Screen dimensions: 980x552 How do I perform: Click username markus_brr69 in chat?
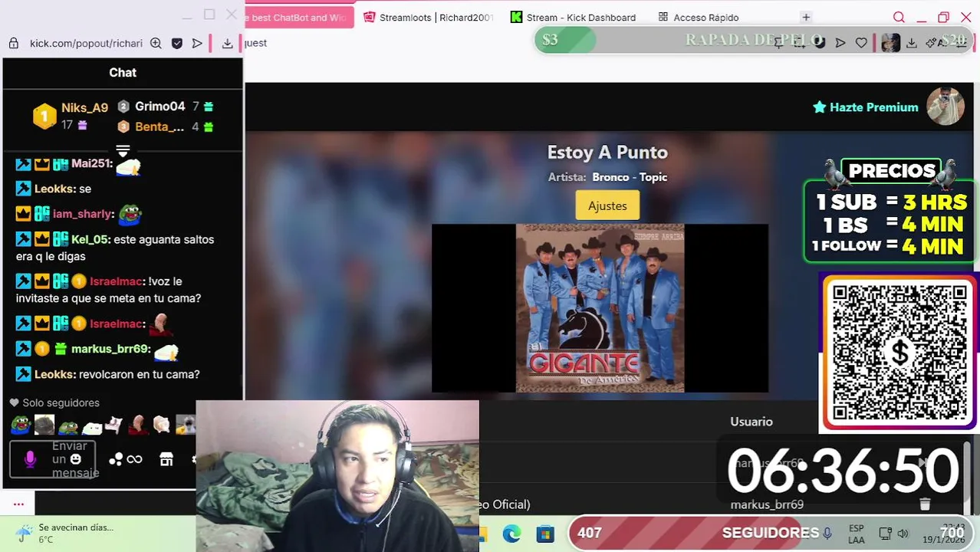[x=110, y=349]
